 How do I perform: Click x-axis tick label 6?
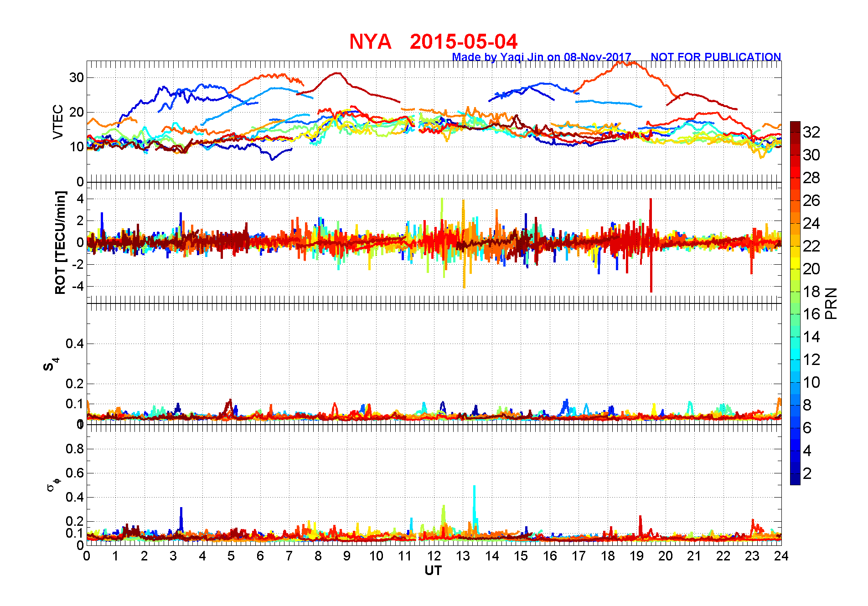(x=260, y=556)
